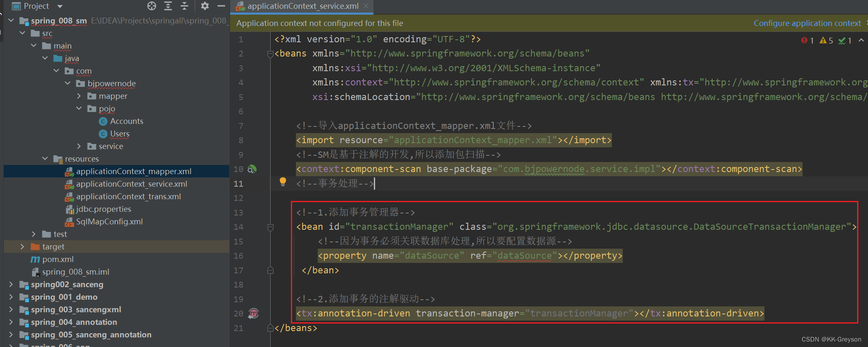Click the dataSource ref value on line 16
The width and height of the screenshot is (868, 347).
click(524, 256)
